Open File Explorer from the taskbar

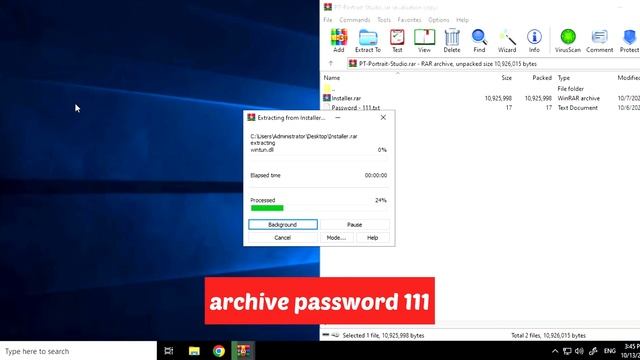[x=194, y=351]
